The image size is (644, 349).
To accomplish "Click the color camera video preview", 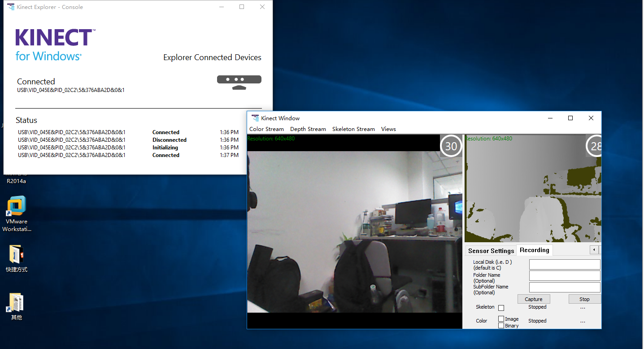I will [x=355, y=232].
